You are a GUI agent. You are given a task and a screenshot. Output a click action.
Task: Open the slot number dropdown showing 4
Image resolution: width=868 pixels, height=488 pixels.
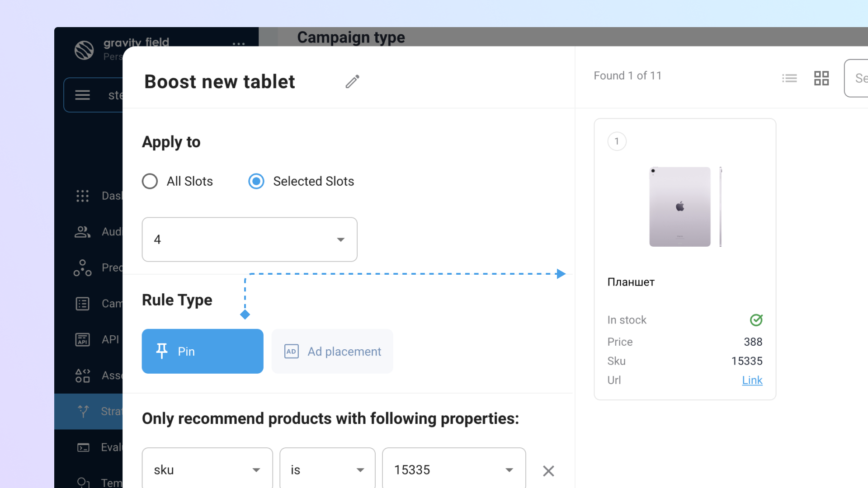point(250,239)
